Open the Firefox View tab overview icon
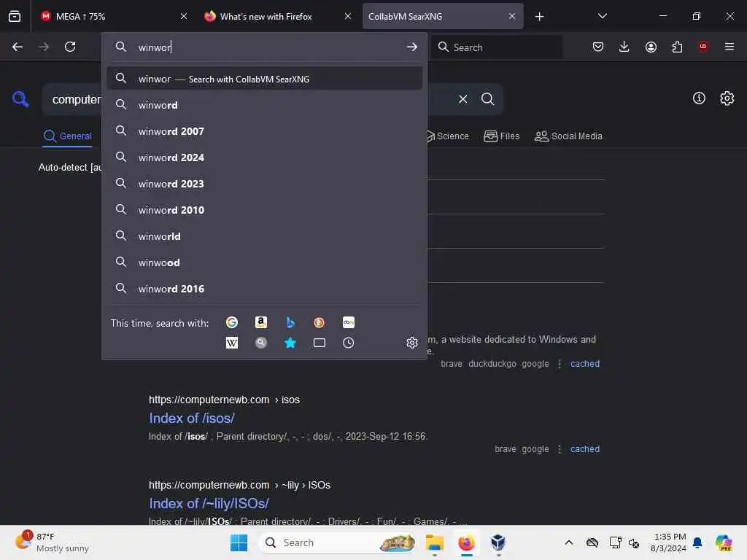This screenshot has height=560, width=747. pos(15,16)
